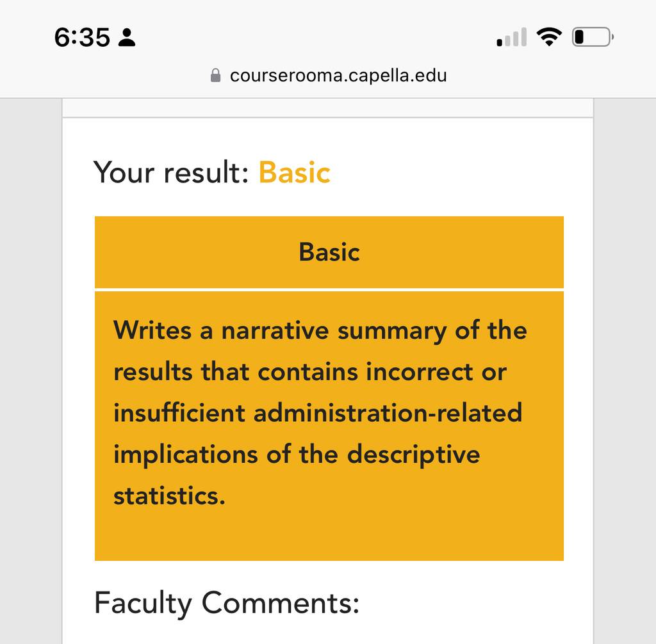Click 'administration-related' text in rubric
Viewport: 656px width, 644px height.
click(x=388, y=413)
